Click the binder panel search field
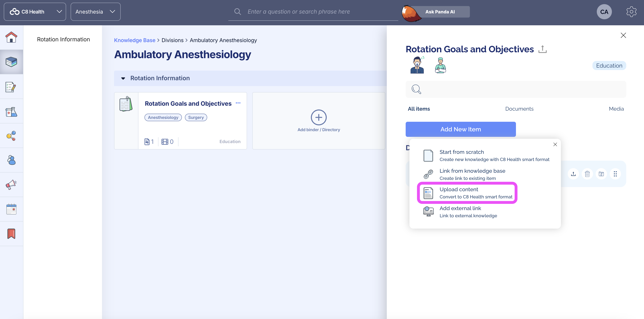The image size is (644, 319). (x=516, y=89)
